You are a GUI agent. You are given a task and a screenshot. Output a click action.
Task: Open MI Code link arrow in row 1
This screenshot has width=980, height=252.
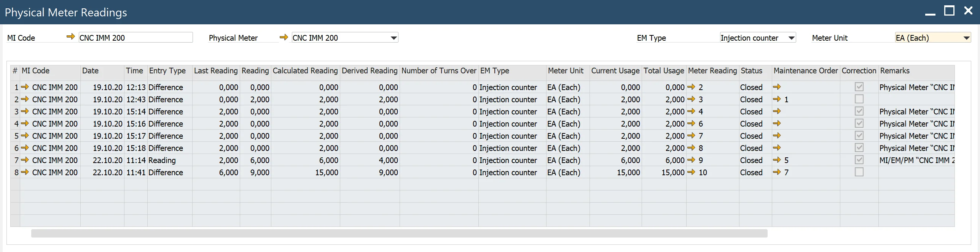[x=25, y=87]
